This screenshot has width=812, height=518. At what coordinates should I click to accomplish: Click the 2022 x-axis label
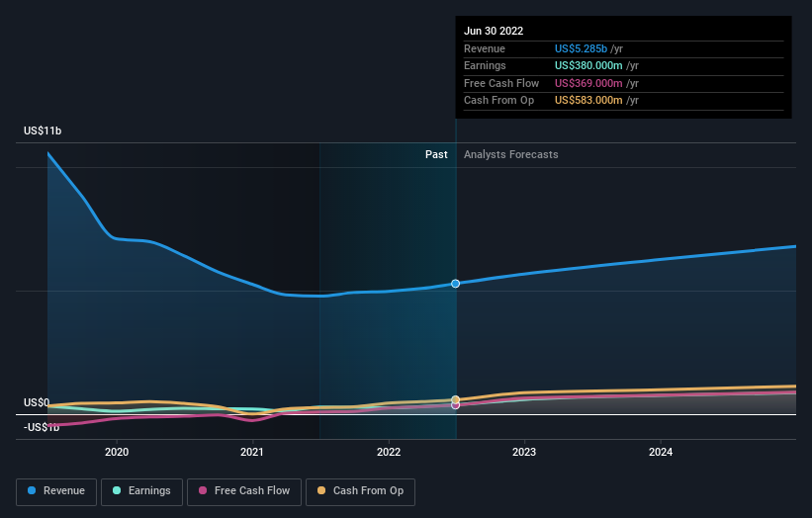click(x=389, y=453)
